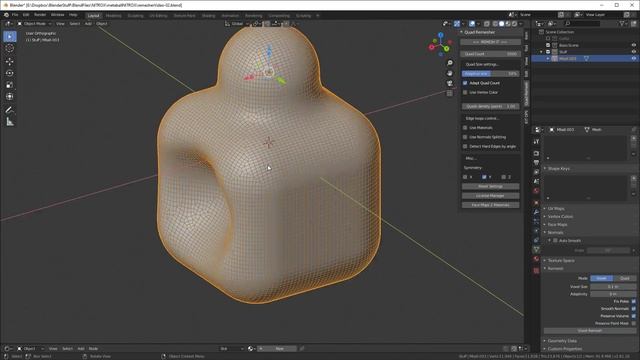Screen dimensions: 640x360
Task: Open the Output properties tab
Action: click(536, 162)
